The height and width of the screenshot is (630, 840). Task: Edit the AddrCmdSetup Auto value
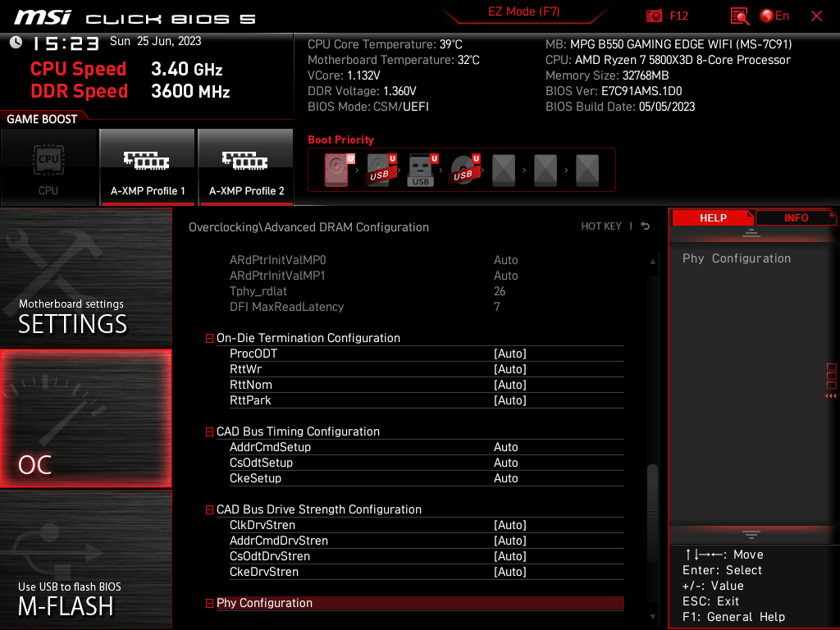tap(505, 447)
